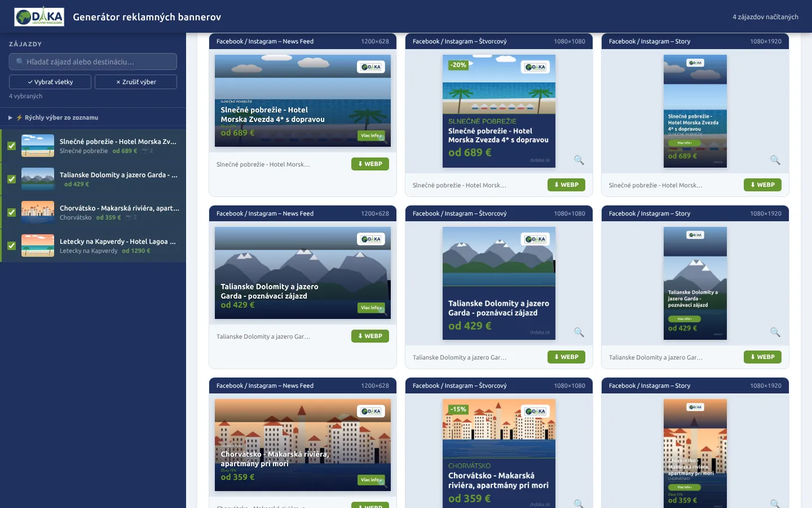
Task: Select the Talianske Dolomity mountain thumbnail in sidebar
Action: click(38, 179)
